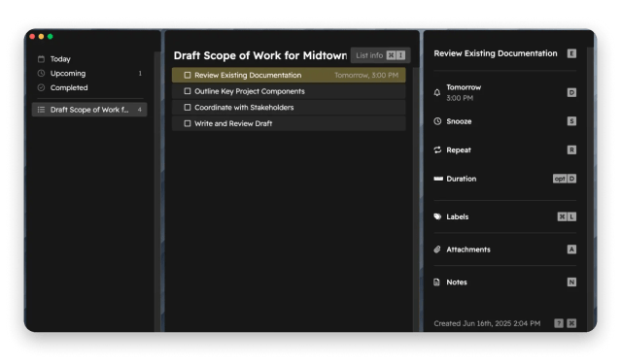The image size is (621, 364).
Task: Click the Cmd L shortcut badge beside Labels
Action: [x=567, y=216]
